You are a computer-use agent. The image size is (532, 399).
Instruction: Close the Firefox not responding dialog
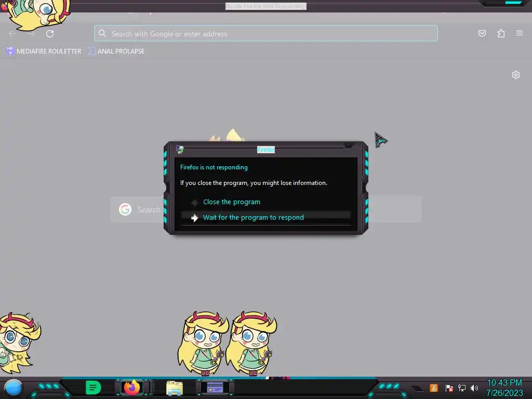pyautogui.click(x=348, y=145)
